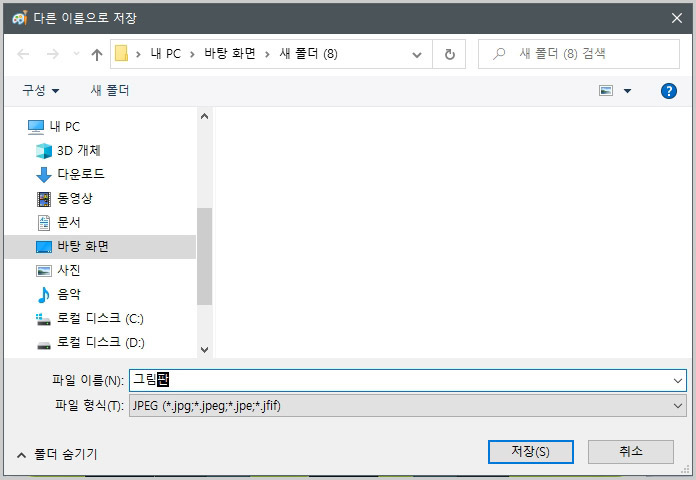This screenshot has height=480, width=696.
Task: Select 로컬 디스크 (C:) drive
Action: tap(99, 318)
